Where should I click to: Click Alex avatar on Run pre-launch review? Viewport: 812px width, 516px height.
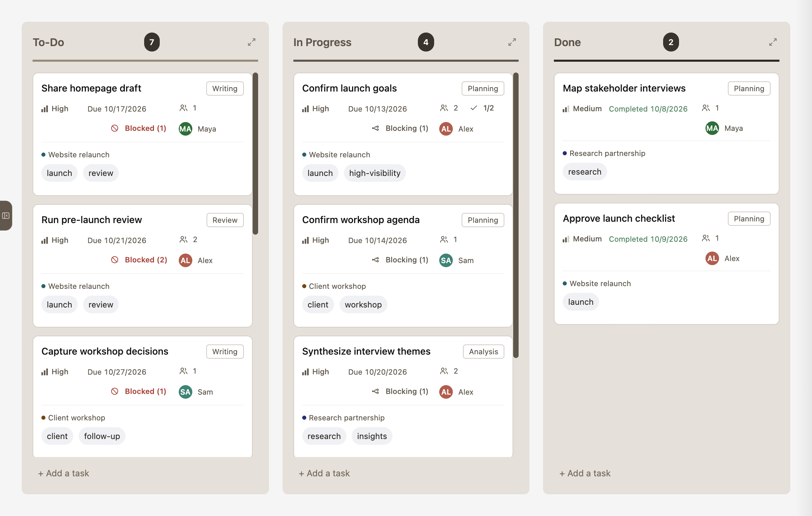[x=185, y=260]
